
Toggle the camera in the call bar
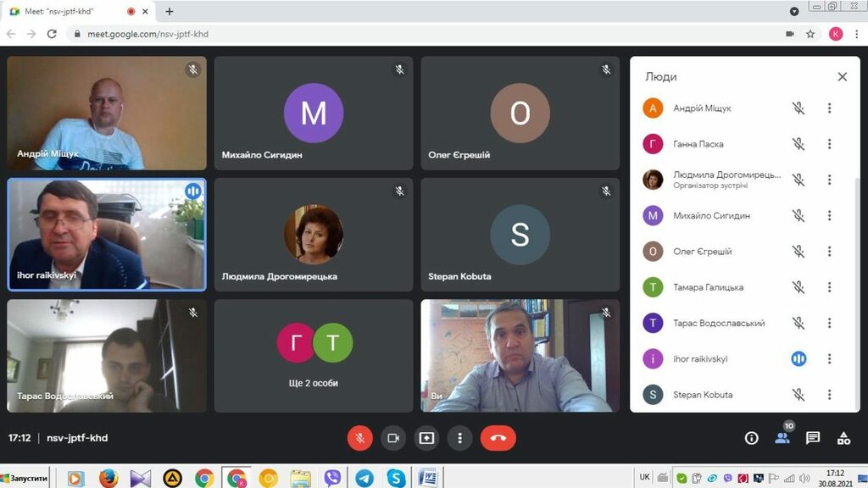click(x=393, y=438)
